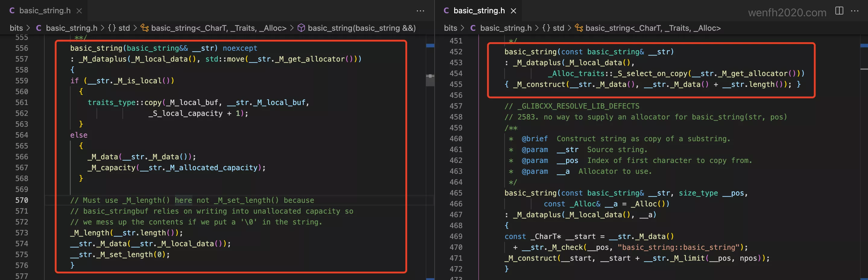Click C file icon on right tab
Screen dimensions: 868x280
pyautogui.click(x=446, y=11)
